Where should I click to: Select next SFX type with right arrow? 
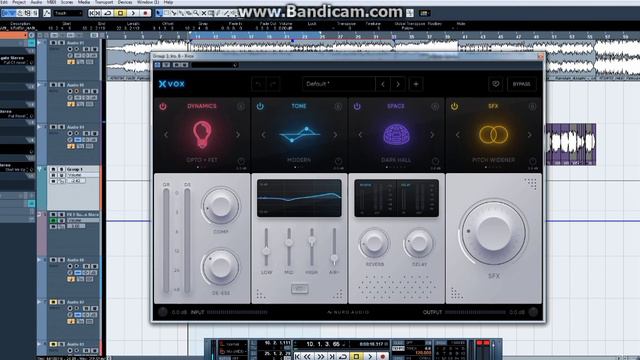pos(530,134)
